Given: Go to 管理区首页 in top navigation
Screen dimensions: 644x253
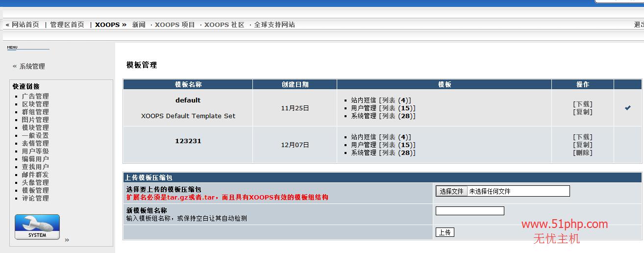Looking at the screenshot, I should [x=67, y=25].
